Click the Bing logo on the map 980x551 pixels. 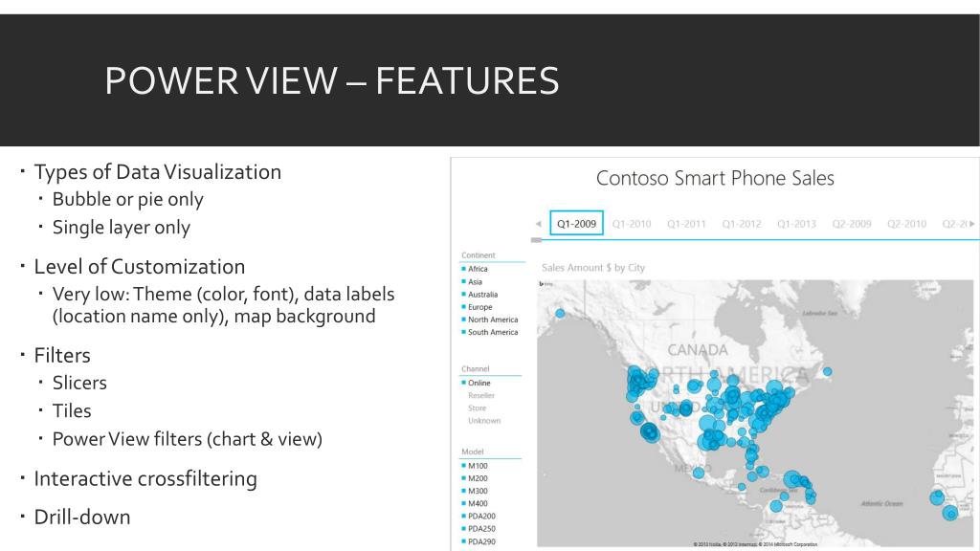(x=546, y=284)
